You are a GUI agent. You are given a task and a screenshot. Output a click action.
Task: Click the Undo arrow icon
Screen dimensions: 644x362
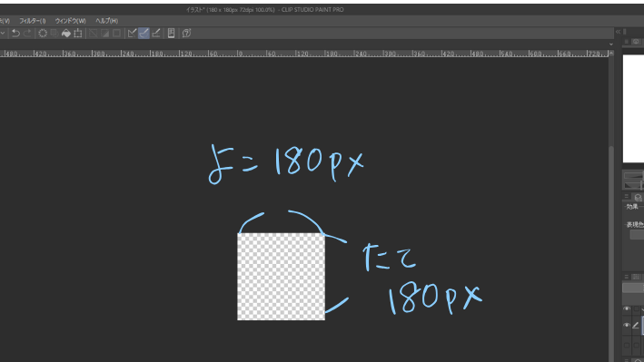pyautogui.click(x=15, y=34)
